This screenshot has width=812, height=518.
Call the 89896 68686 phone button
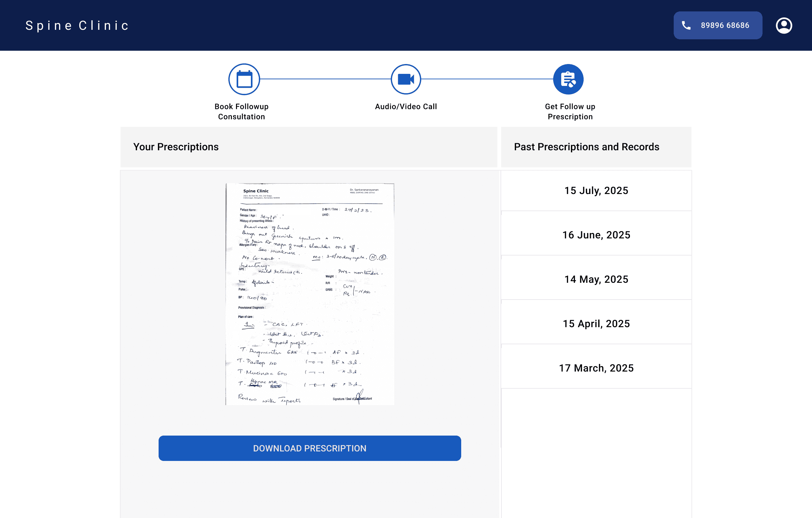click(717, 26)
